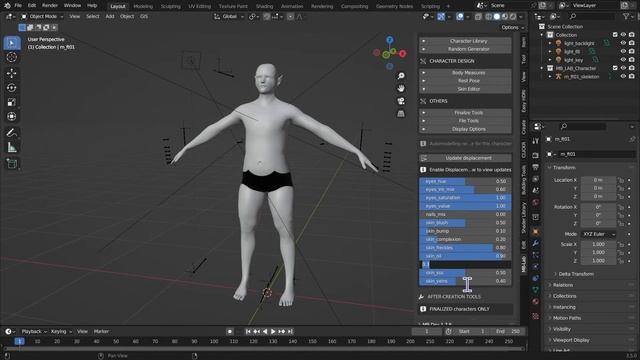Image resolution: width=640 pixels, height=360 pixels.
Task: Click the Location X field
Action: point(598,180)
